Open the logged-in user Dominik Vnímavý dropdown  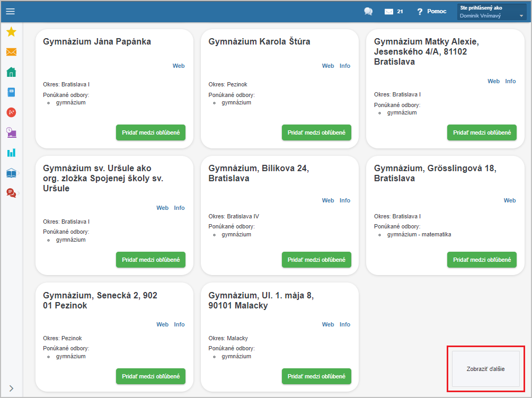[x=492, y=12]
